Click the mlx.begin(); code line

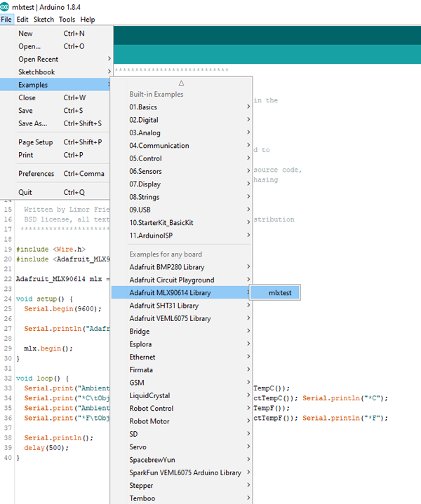click(48, 348)
